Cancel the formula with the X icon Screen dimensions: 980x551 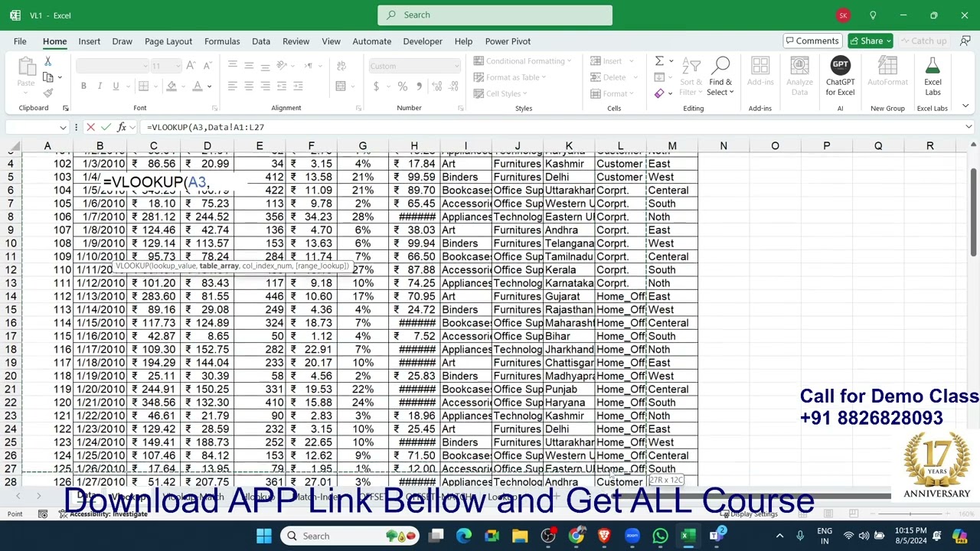tap(90, 127)
